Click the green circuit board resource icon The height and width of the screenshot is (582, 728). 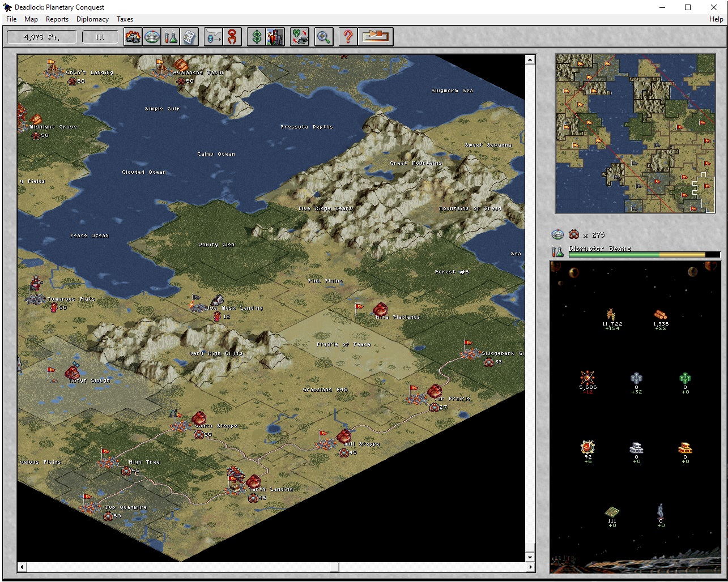pyautogui.click(x=612, y=512)
